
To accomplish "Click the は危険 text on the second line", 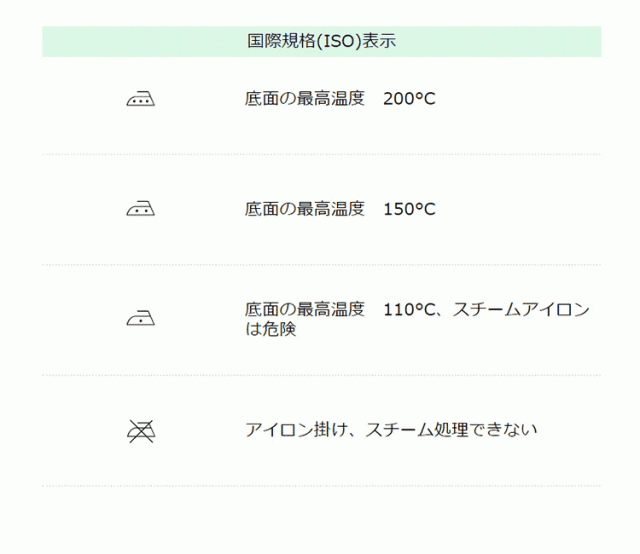I will 271,329.
